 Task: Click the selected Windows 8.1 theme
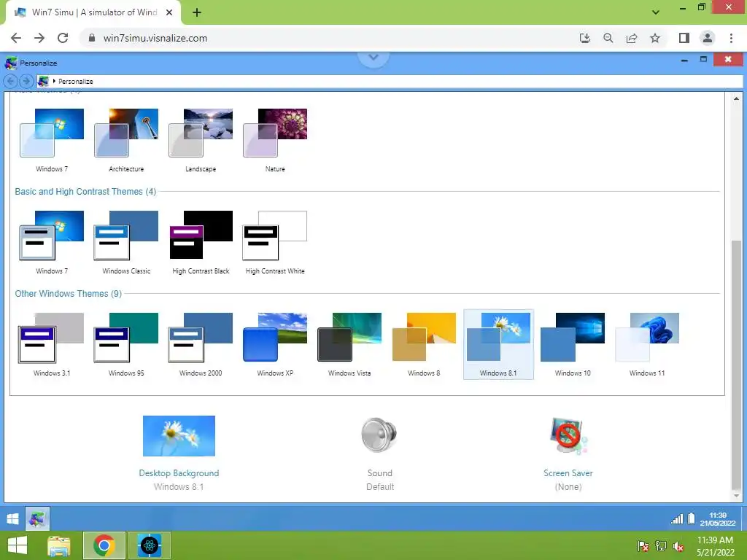[x=498, y=344]
